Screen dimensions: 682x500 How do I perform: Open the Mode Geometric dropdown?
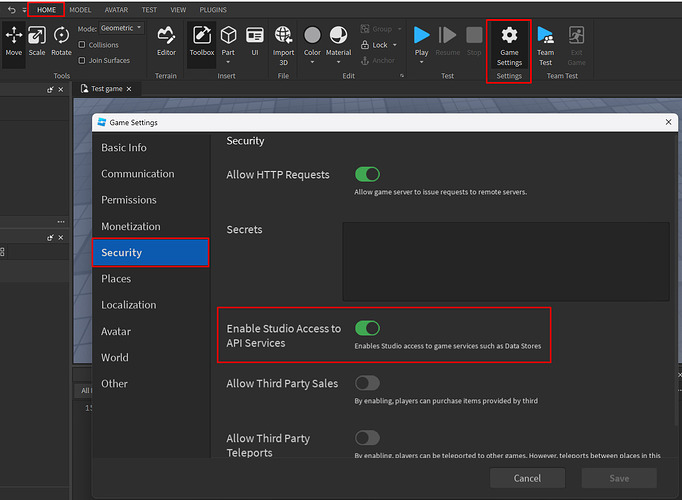pyautogui.click(x=122, y=28)
